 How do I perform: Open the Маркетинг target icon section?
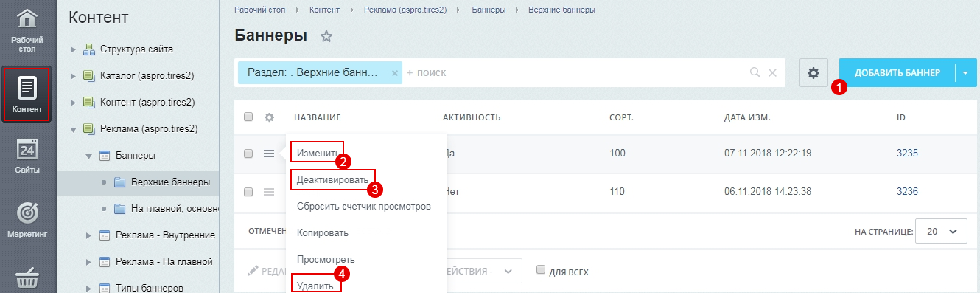click(27, 220)
